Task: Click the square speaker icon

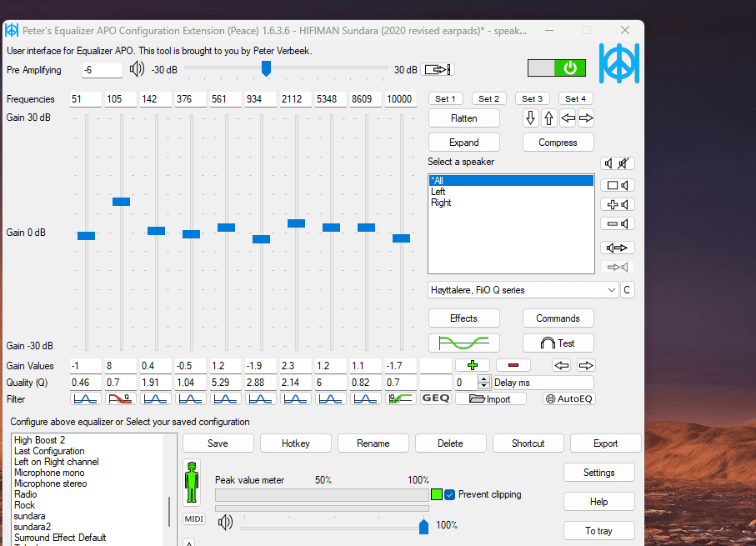Action: (617, 185)
